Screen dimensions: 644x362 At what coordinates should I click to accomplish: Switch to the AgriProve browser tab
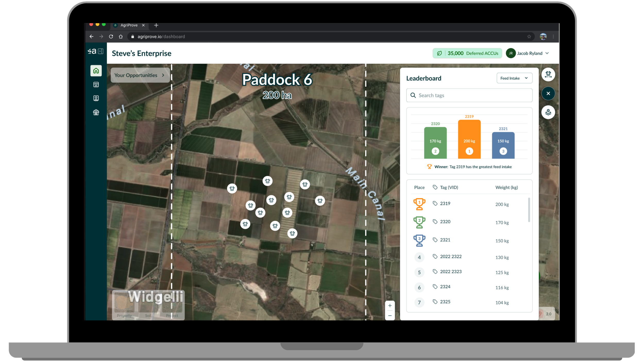point(129,25)
